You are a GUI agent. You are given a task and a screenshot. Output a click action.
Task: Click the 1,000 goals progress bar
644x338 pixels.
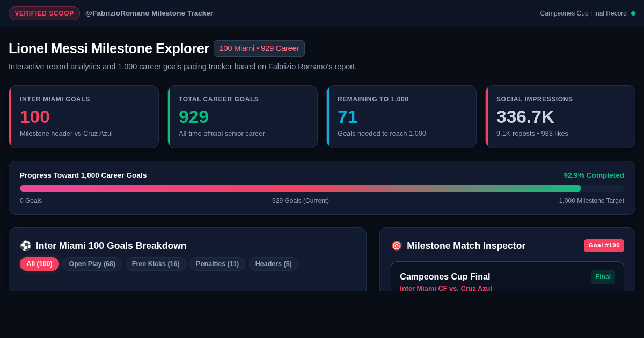322,188
